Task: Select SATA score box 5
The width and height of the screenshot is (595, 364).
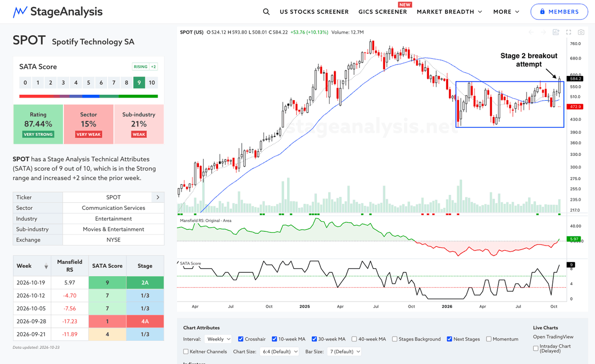Action: pos(89,83)
